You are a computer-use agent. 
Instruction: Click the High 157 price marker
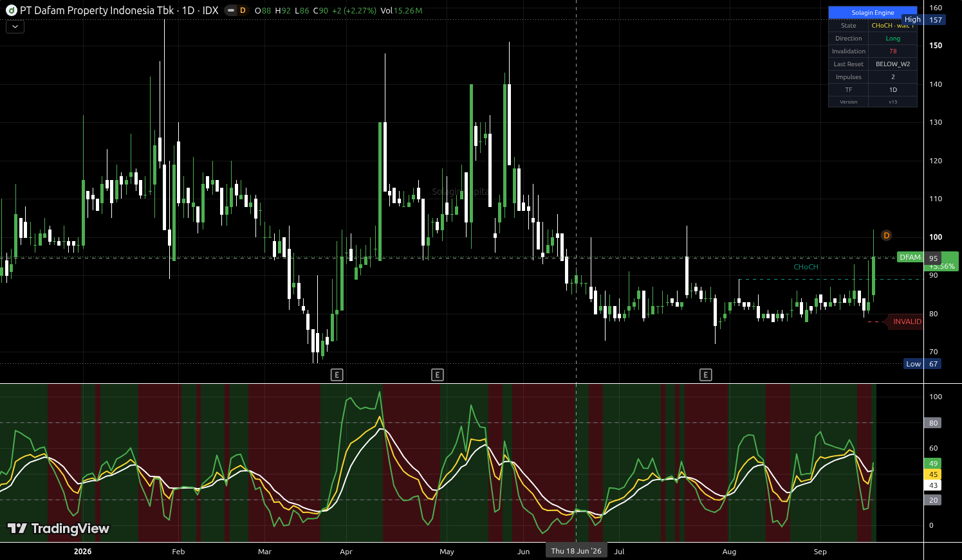point(924,20)
